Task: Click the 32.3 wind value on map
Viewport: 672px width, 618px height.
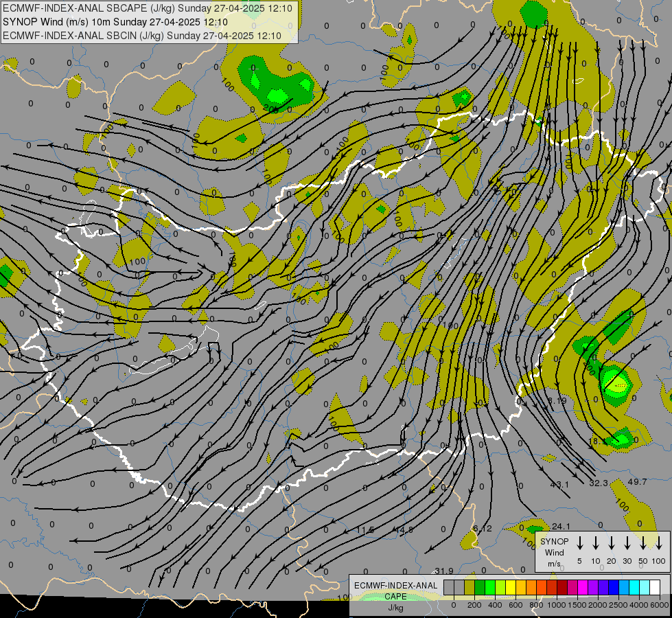Action: (x=599, y=483)
